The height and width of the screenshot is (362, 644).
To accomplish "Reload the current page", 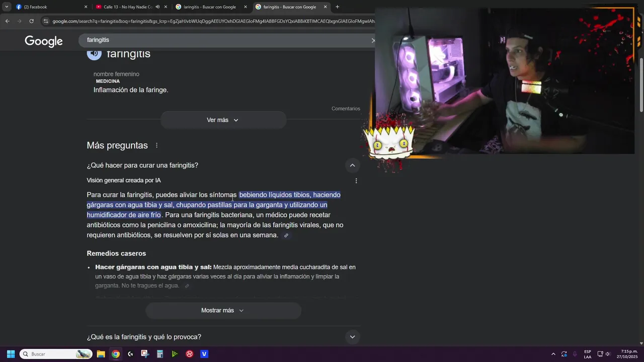I will pos(31,21).
